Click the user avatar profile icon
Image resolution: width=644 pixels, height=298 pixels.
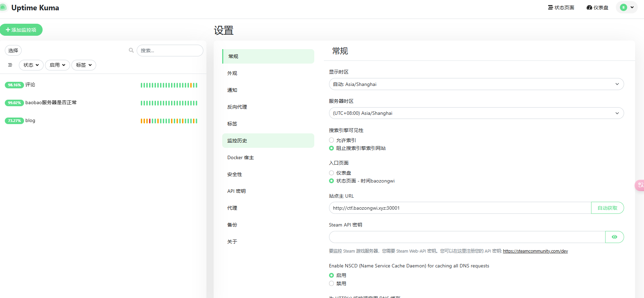[623, 8]
